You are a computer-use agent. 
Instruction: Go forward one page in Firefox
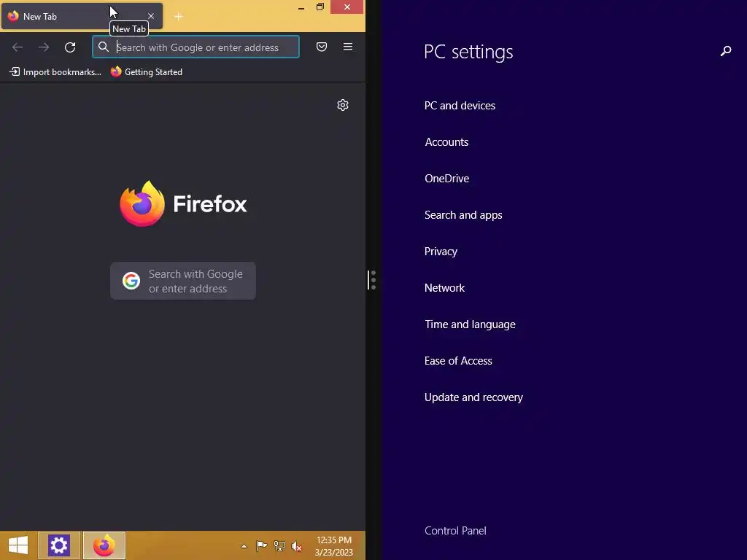point(44,47)
